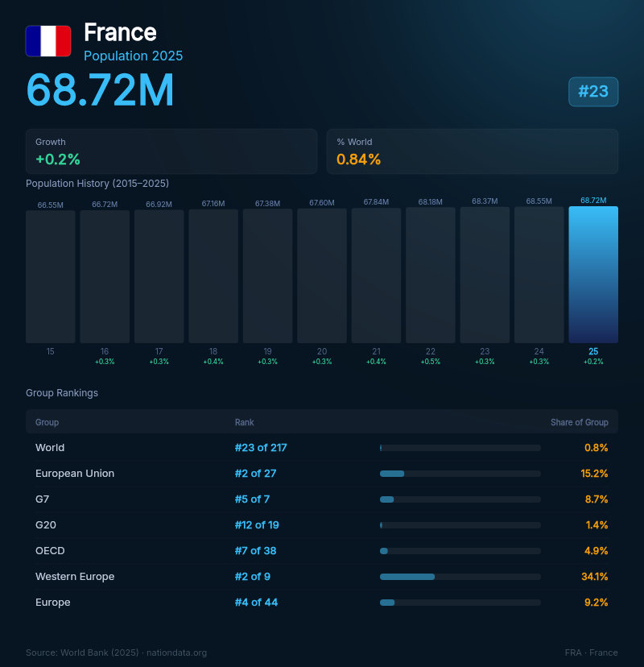Click the 34.1% share value
Image resolution: width=644 pixels, height=667 pixels.
point(595,577)
